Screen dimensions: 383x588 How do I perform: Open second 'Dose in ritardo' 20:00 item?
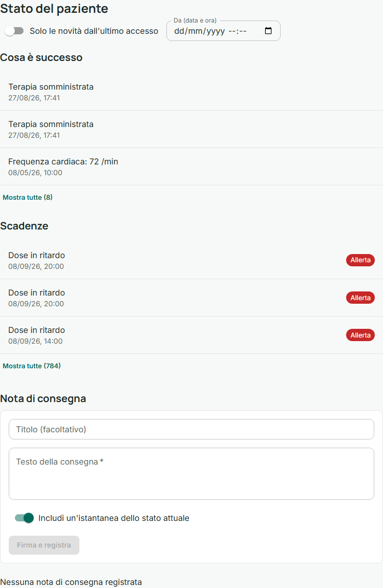pyautogui.click(x=192, y=298)
